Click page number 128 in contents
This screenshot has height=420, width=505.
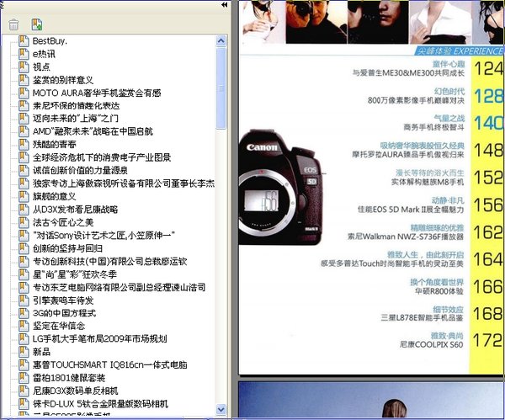tap(488, 96)
